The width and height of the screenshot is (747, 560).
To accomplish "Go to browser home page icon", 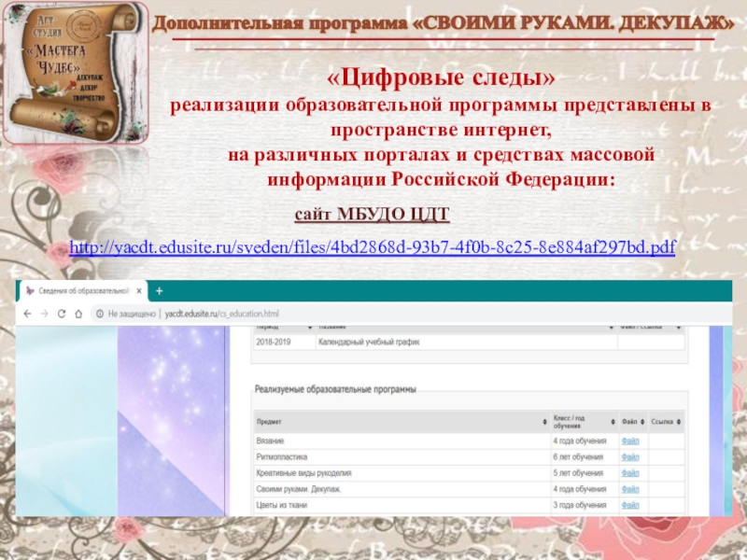I will point(78,314).
